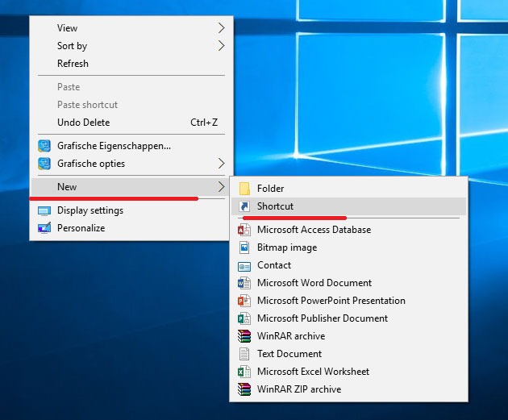
Task: Create a new Contact
Action: [x=348, y=265]
